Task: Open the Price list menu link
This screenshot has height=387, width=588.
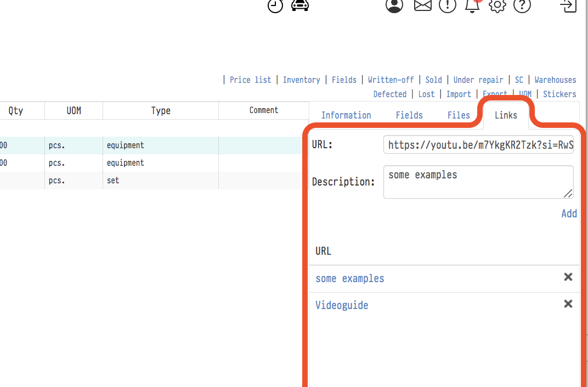Action: [250, 80]
